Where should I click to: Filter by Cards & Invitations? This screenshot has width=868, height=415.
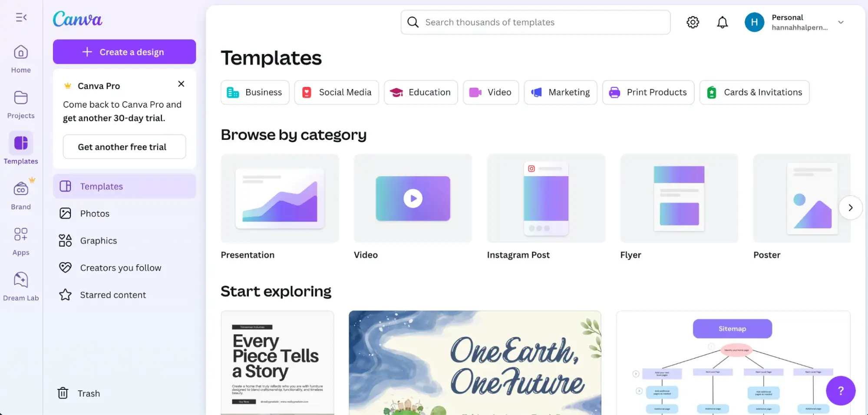(754, 92)
